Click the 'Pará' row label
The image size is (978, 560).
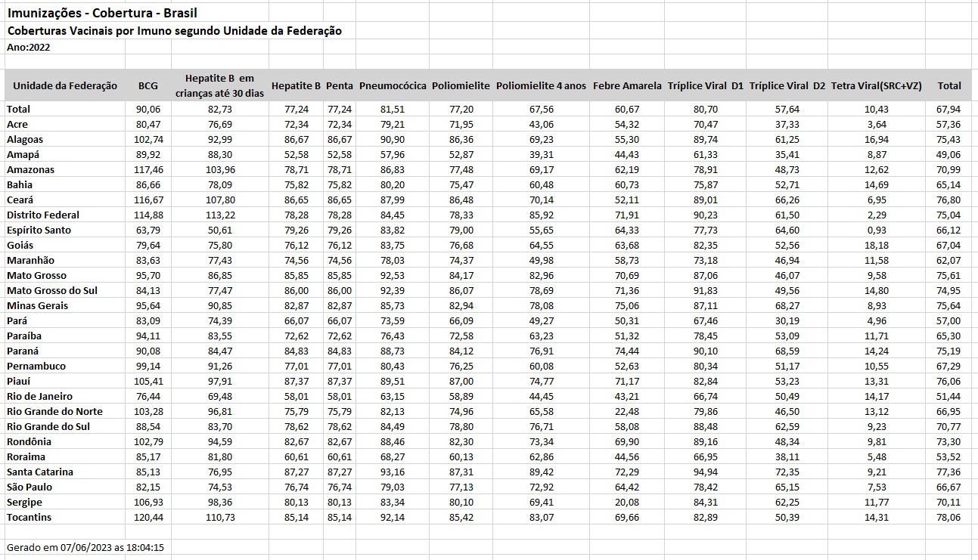pyautogui.click(x=17, y=320)
